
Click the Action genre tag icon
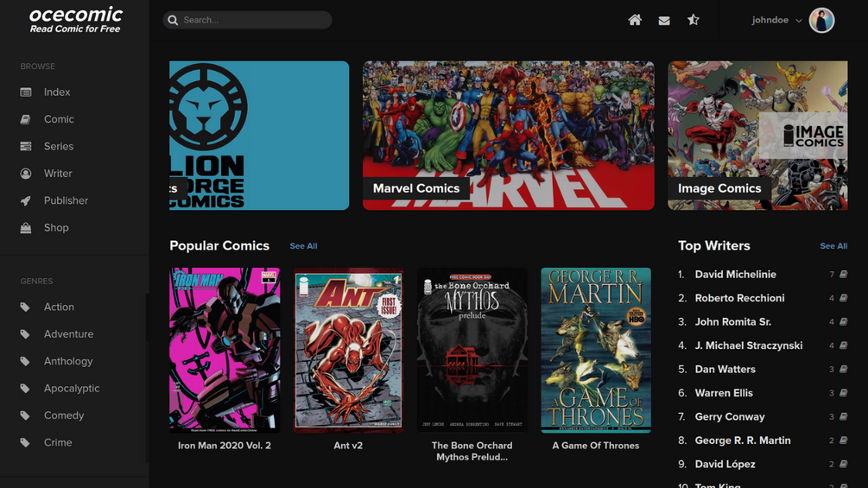(x=25, y=307)
